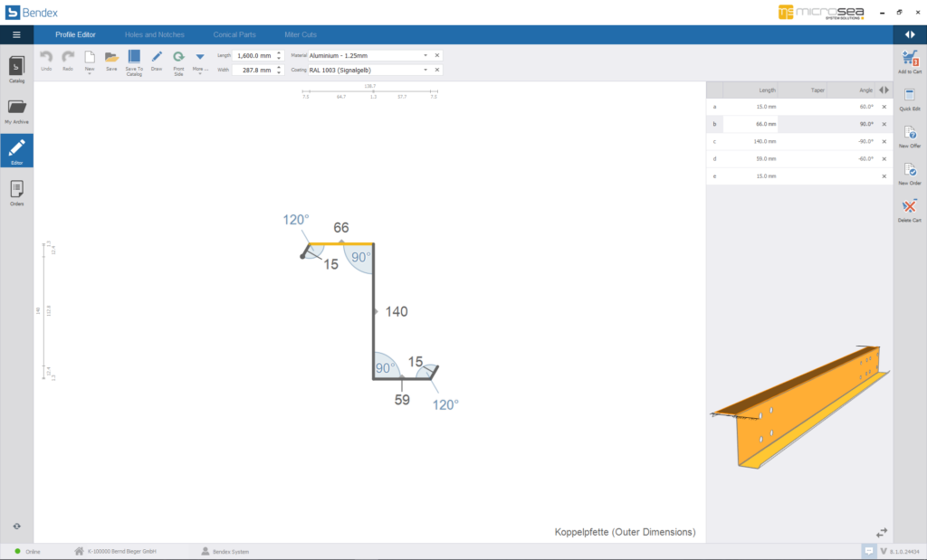Open Quick Edit on the right panel

pyautogui.click(x=909, y=98)
